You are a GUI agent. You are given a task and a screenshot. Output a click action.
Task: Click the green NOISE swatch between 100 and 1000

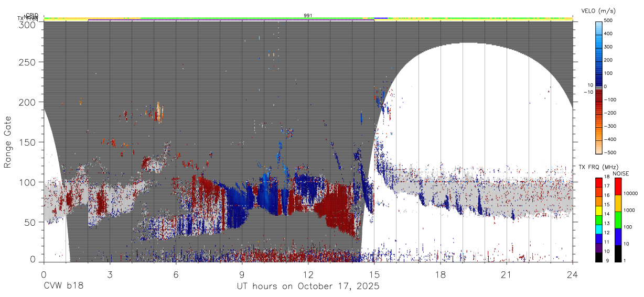[617, 220]
